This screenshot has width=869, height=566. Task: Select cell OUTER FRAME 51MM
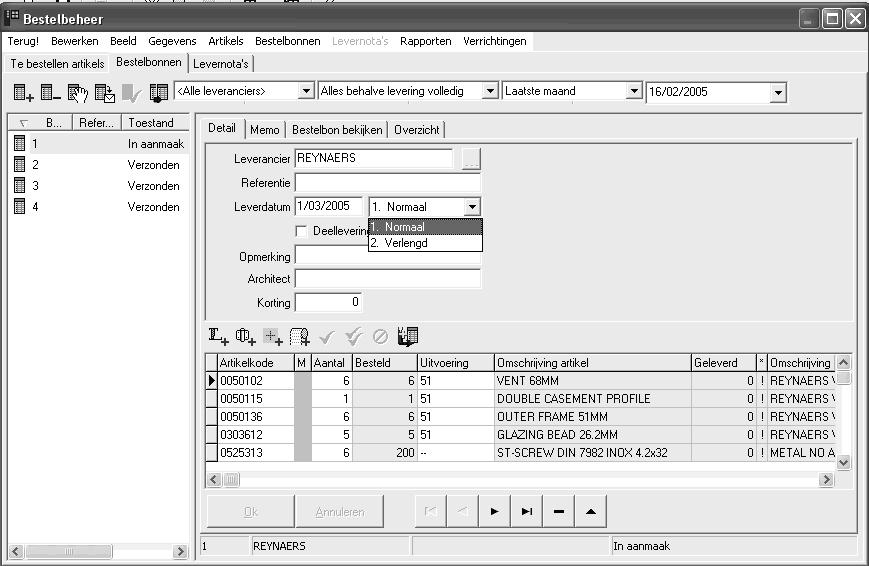coord(592,417)
